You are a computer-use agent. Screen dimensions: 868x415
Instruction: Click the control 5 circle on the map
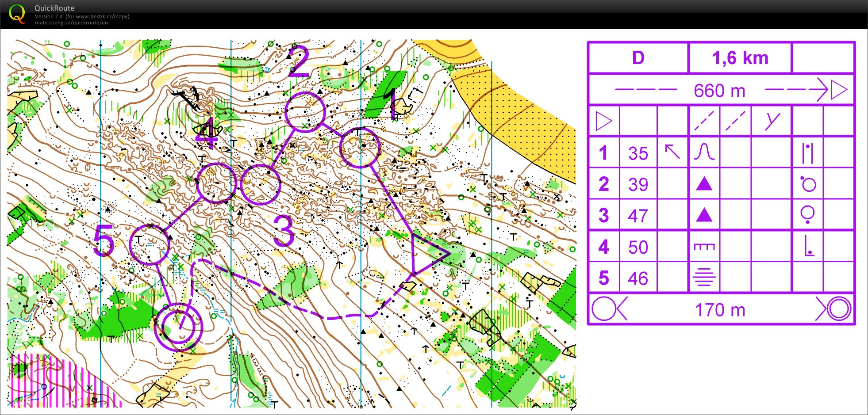pos(150,244)
